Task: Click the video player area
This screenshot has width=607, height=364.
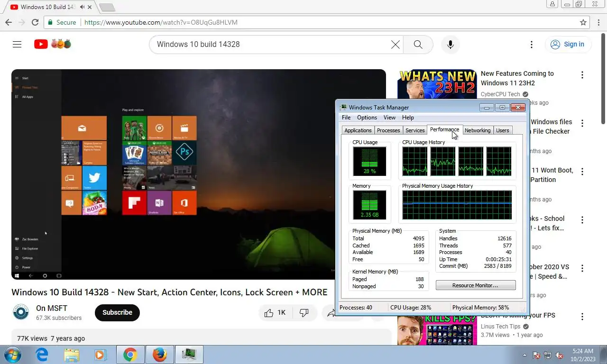Action: click(x=199, y=174)
